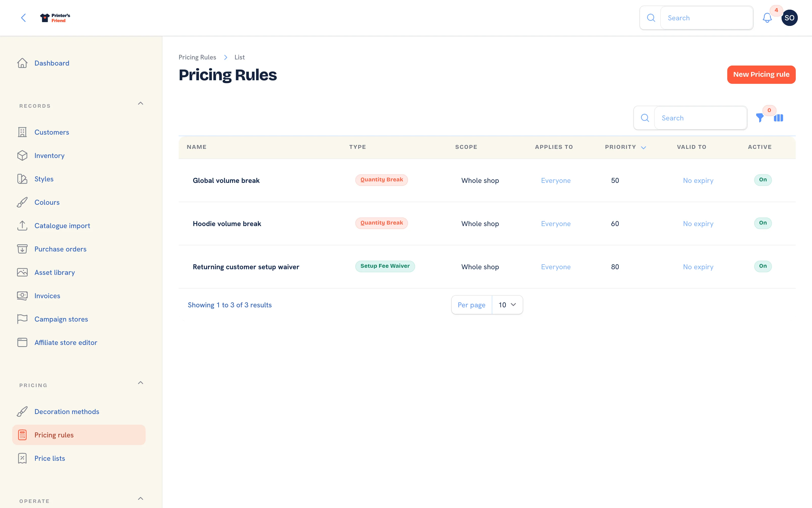Screen dimensions: 812x508
Task: Click Setup Fee Waiver type badge
Action: point(385,266)
